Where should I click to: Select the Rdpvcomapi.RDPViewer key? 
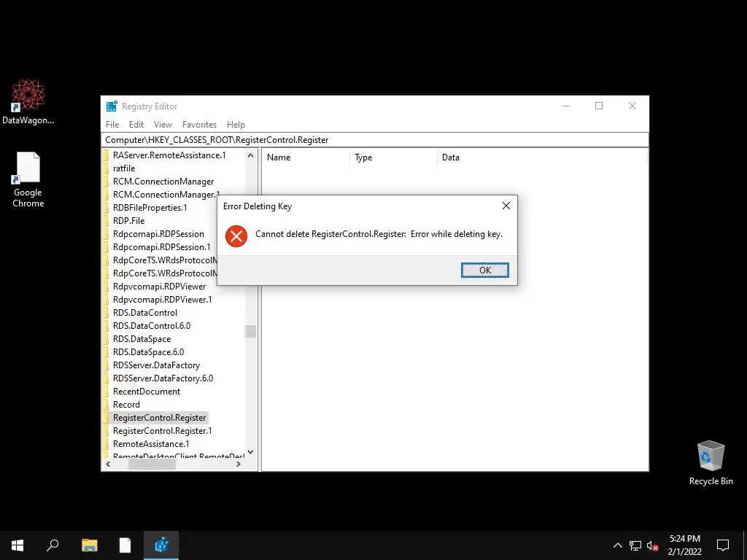[x=159, y=286]
